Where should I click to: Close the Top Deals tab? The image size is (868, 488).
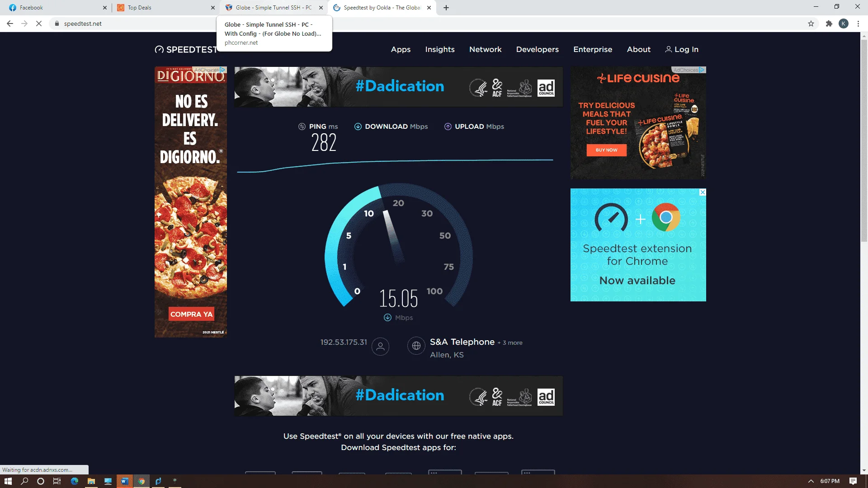[213, 8]
